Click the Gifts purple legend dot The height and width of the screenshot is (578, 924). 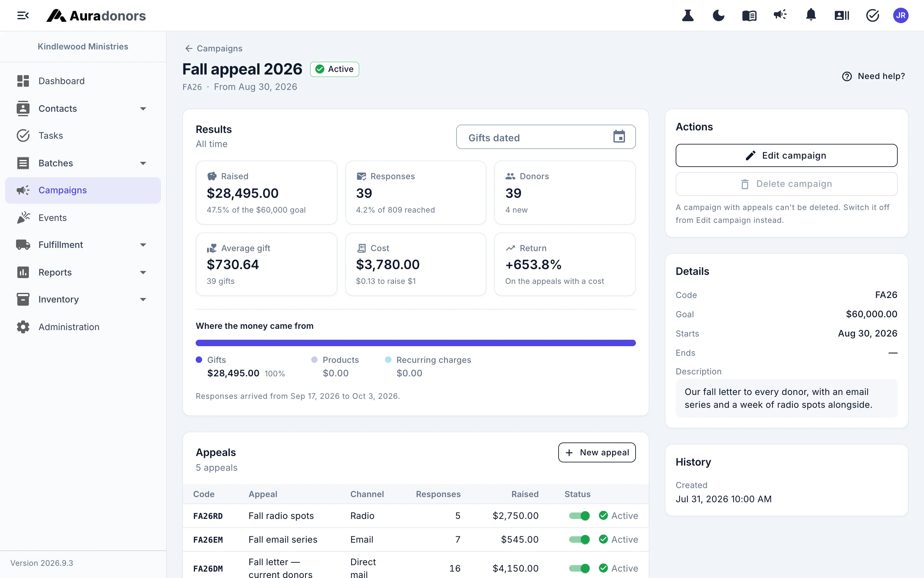[199, 360]
